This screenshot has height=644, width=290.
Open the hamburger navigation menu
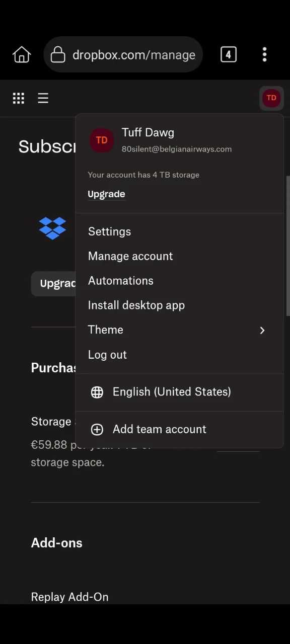pos(43,98)
